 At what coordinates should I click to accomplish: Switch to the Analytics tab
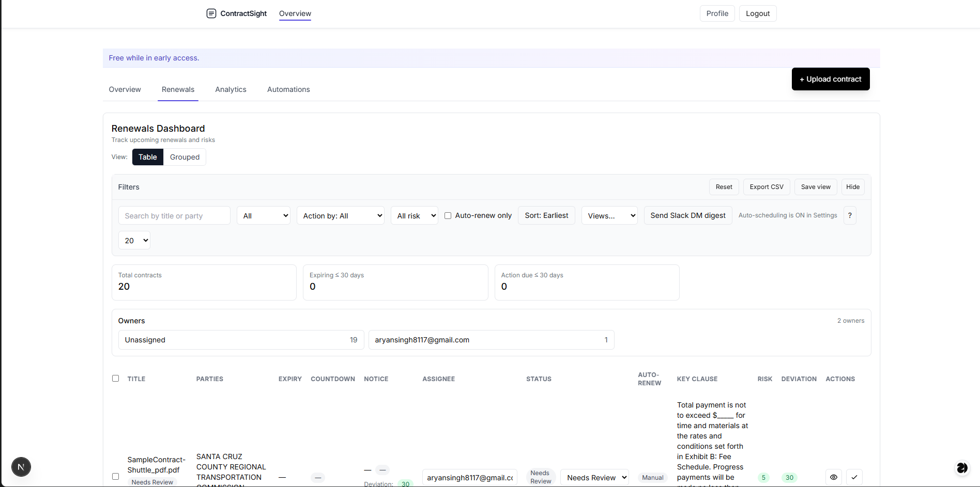pyautogui.click(x=231, y=89)
